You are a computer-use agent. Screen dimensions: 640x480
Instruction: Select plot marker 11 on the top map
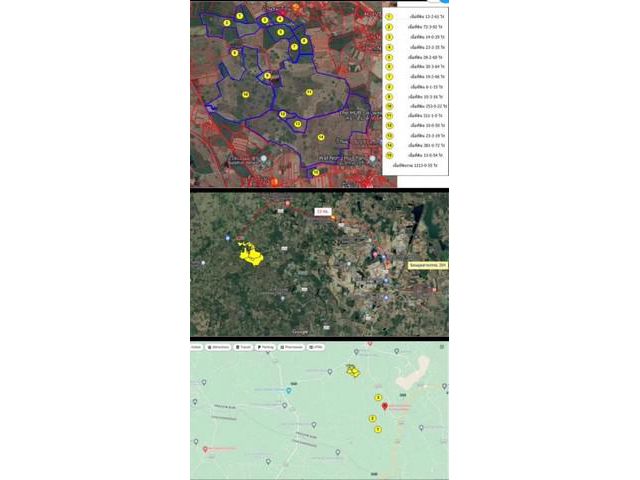point(309,92)
